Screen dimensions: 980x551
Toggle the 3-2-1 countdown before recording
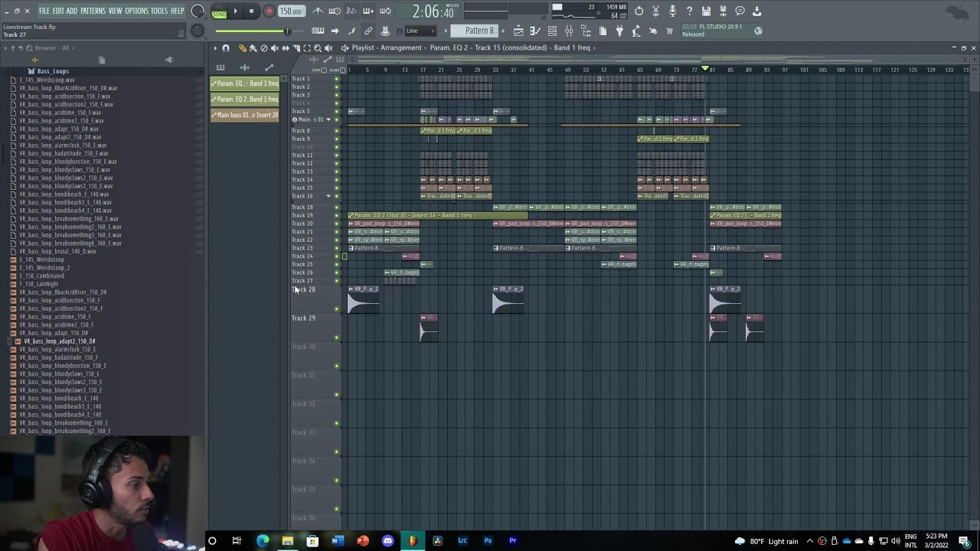click(x=351, y=11)
